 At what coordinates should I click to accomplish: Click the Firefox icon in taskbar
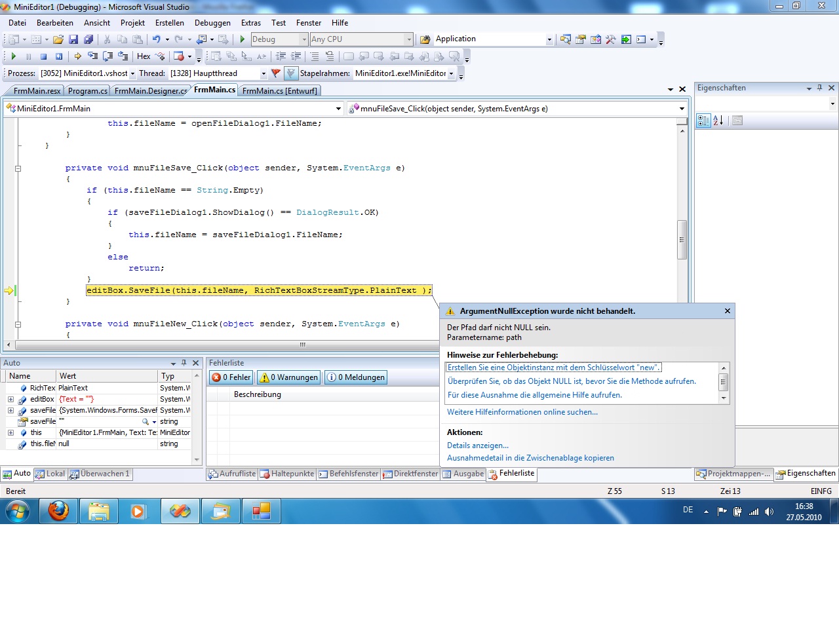[x=58, y=510]
